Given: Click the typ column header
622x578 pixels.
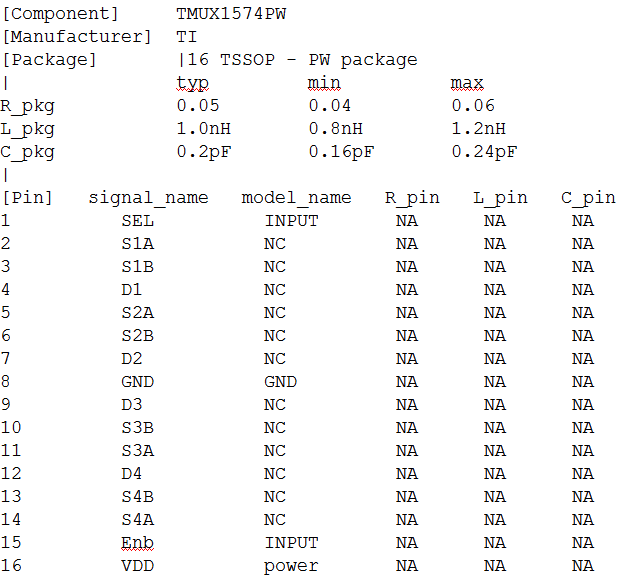Looking at the screenshot, I should (193, 83).
